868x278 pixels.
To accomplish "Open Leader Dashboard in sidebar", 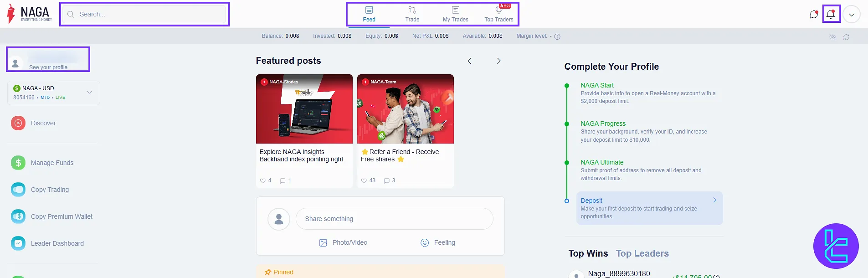I will [18, 243].
